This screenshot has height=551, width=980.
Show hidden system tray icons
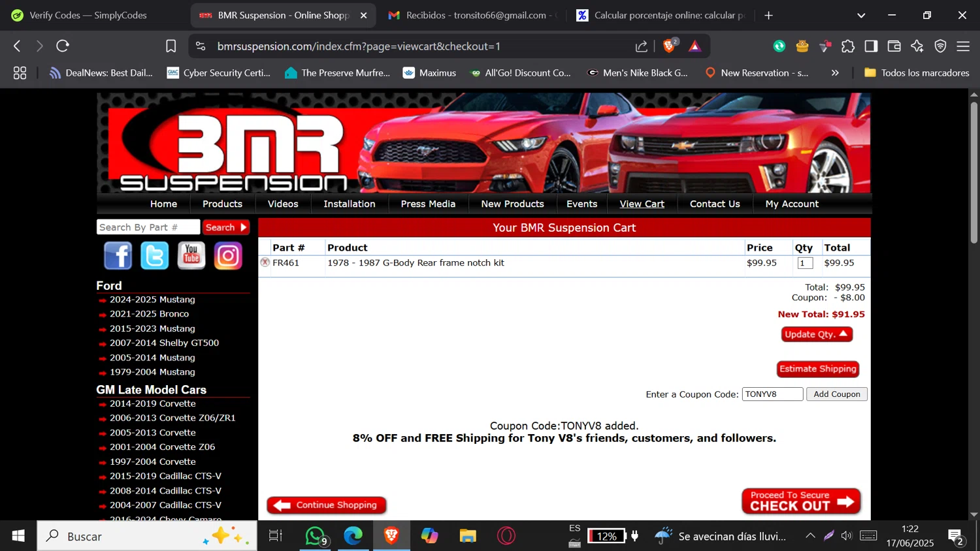click(x=810, y=536)
